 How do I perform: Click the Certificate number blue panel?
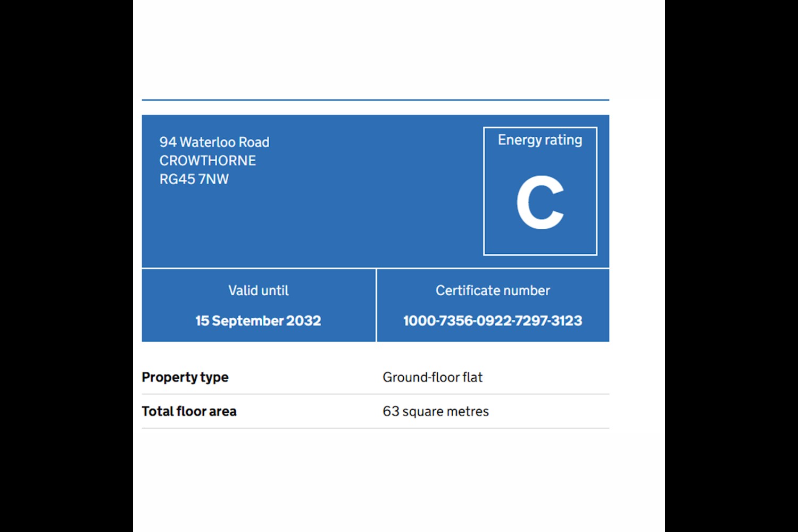(493, 305)
